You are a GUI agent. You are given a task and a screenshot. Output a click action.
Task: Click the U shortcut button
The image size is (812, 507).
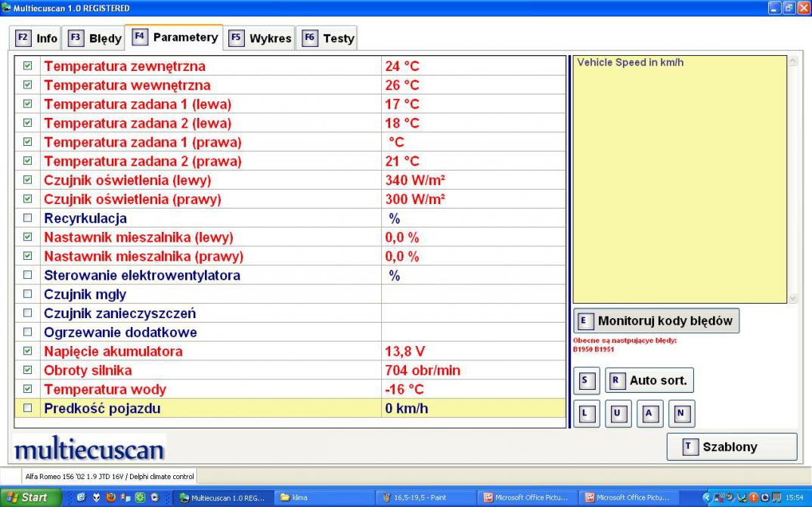pyautogui.click(x=617, y=414)
